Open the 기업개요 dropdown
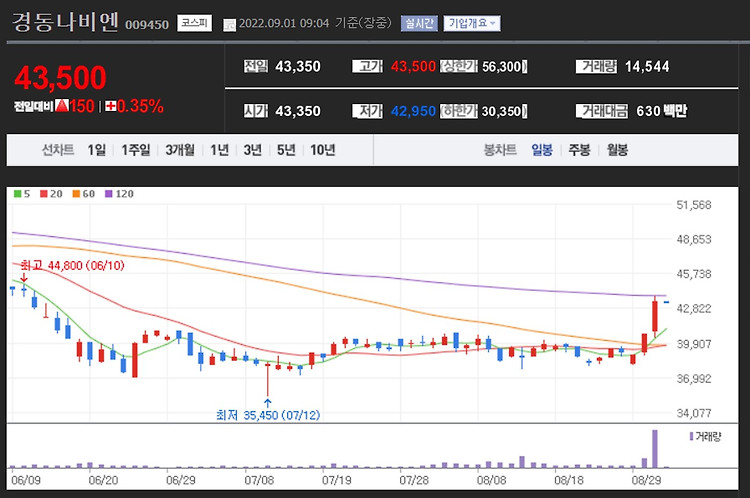This screenshot has height=498, width=750. coord(472,23)
